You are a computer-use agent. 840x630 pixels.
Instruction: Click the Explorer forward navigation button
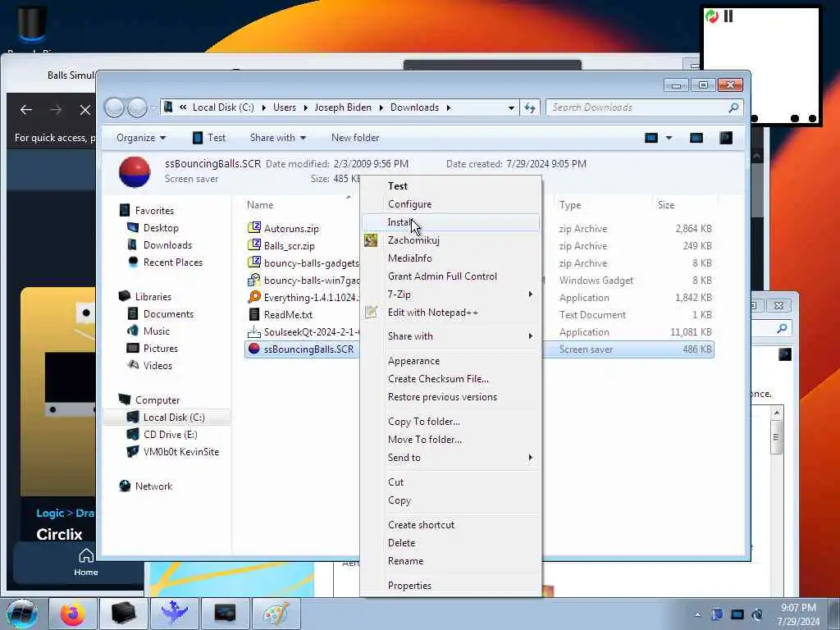[137, 107]
